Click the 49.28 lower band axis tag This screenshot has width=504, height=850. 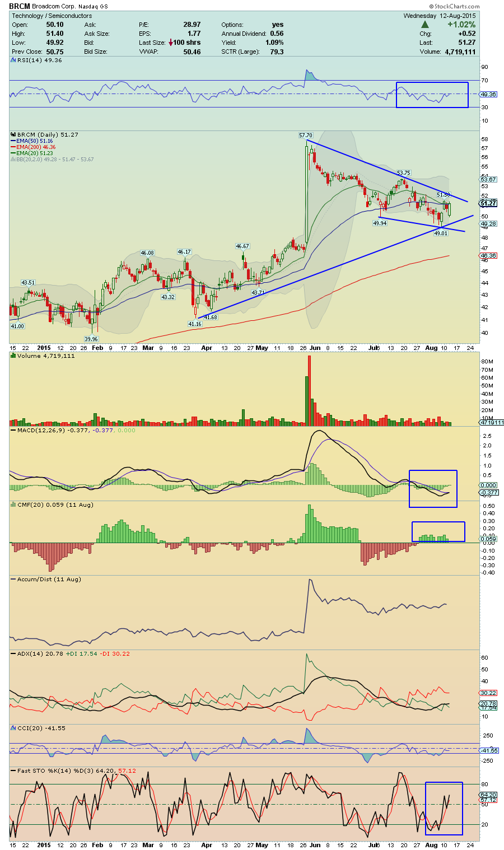488,223
